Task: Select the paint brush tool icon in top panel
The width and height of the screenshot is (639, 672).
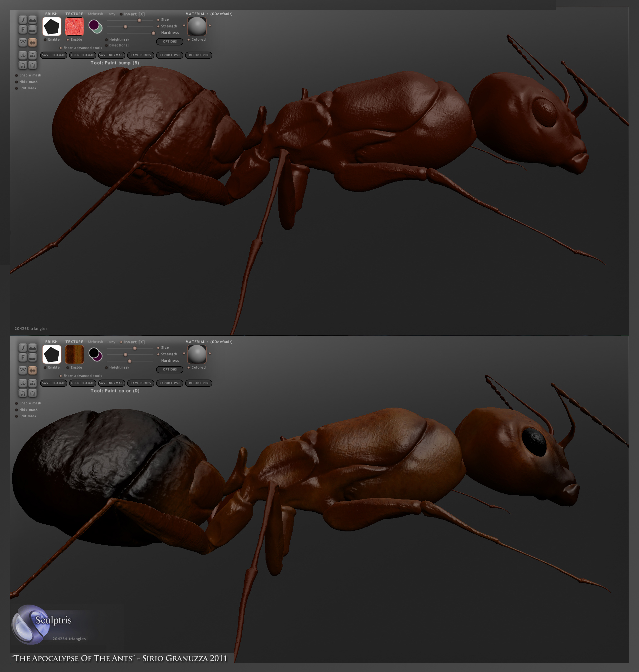Action: 23,20
